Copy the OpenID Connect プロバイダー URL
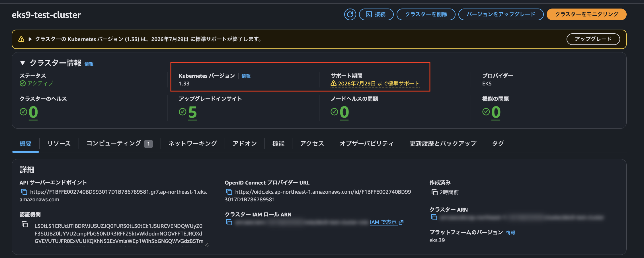 tap(229, 192)
